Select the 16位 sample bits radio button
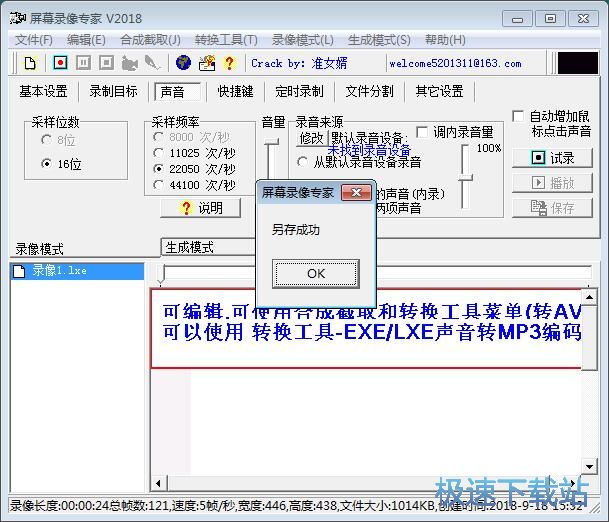 46,164
